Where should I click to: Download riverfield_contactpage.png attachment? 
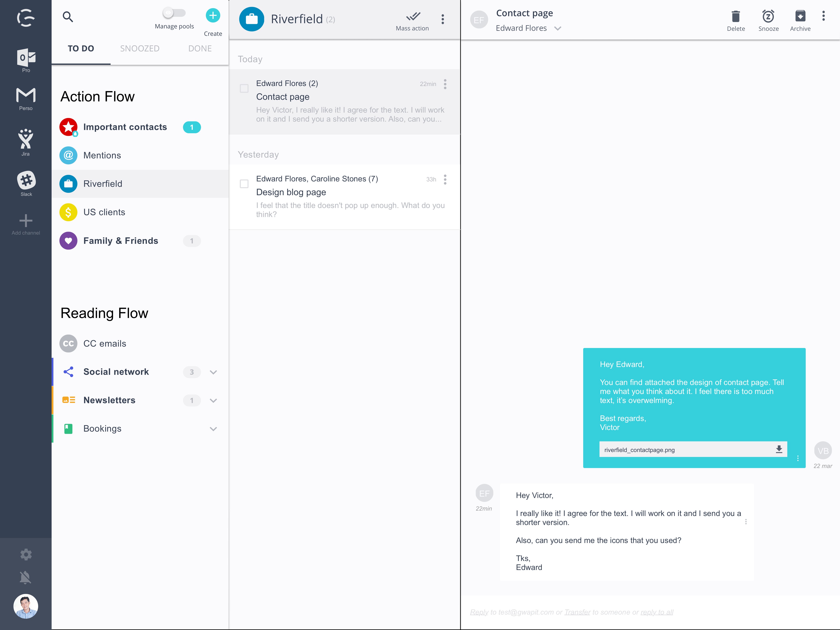click(x=779, y=449)
